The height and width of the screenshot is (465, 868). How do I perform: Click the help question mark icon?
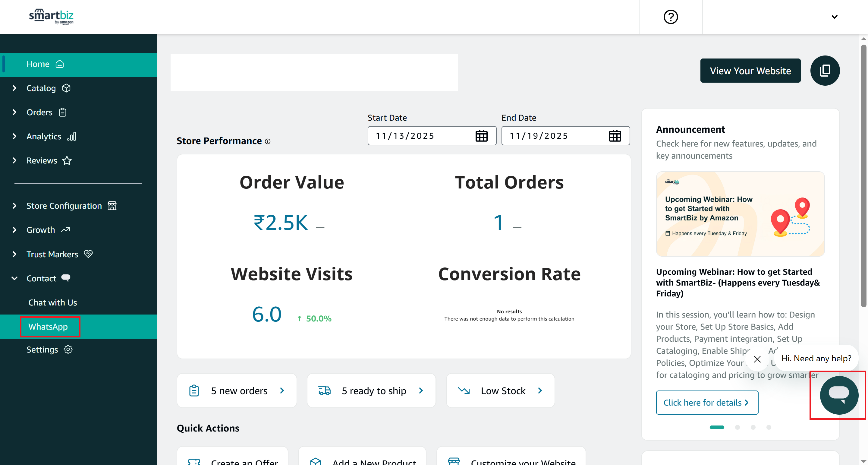(x=671, y=17)
